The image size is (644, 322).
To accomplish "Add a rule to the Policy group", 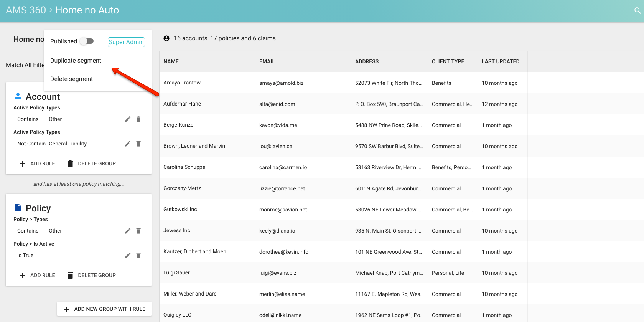I will pos(37,276).
